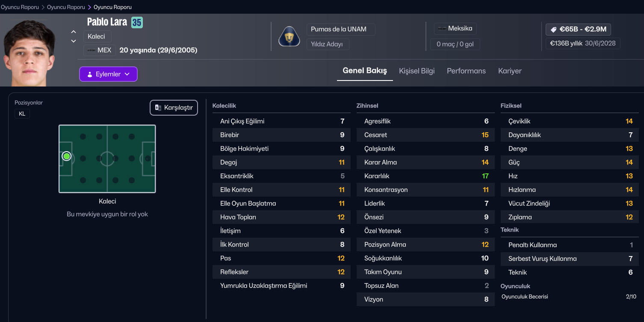Switch to the Kişisel Bilgi tab
The image size is (644, 322).
[x=417, y=71]
